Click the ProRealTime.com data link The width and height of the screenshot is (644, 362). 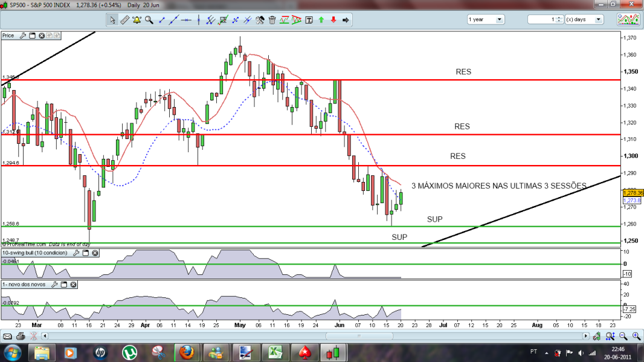pos(25,244)
